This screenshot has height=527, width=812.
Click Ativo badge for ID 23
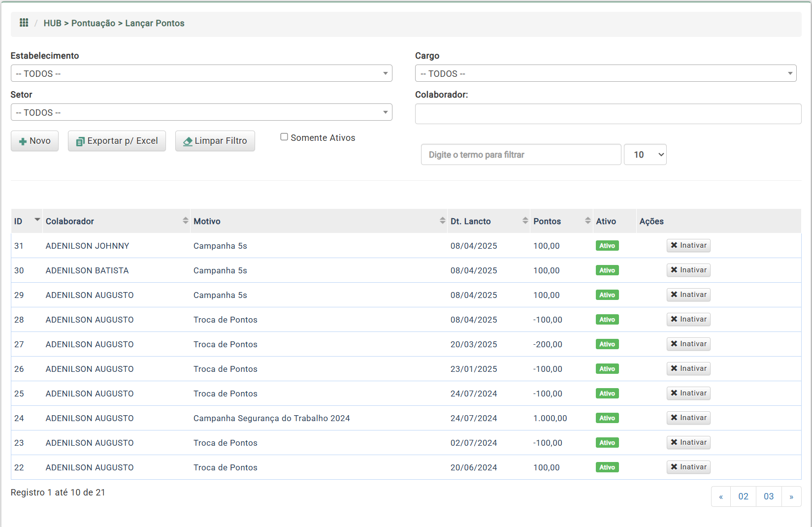[x=607, y=443]
